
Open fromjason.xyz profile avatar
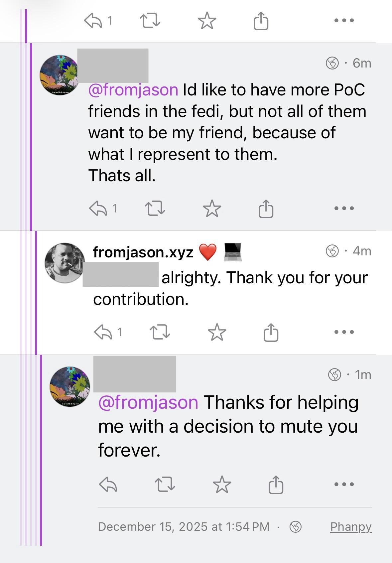pyautogui.click(x=65, y=263)
